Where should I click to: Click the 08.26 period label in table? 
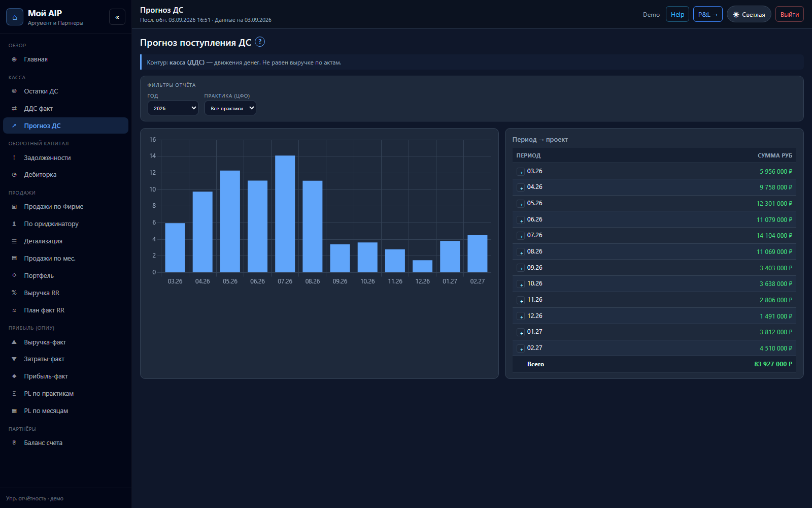535,251
